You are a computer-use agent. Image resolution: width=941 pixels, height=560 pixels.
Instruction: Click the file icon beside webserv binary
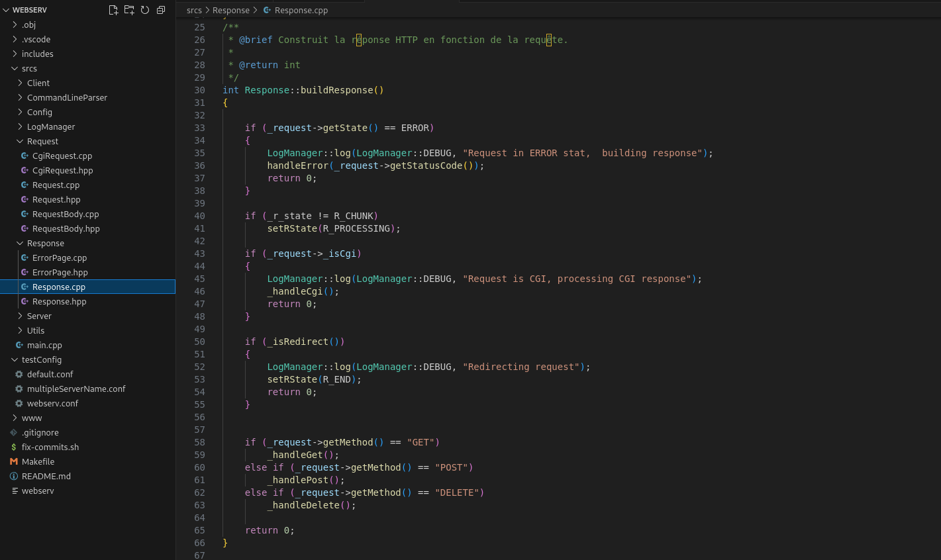(14, 490)
